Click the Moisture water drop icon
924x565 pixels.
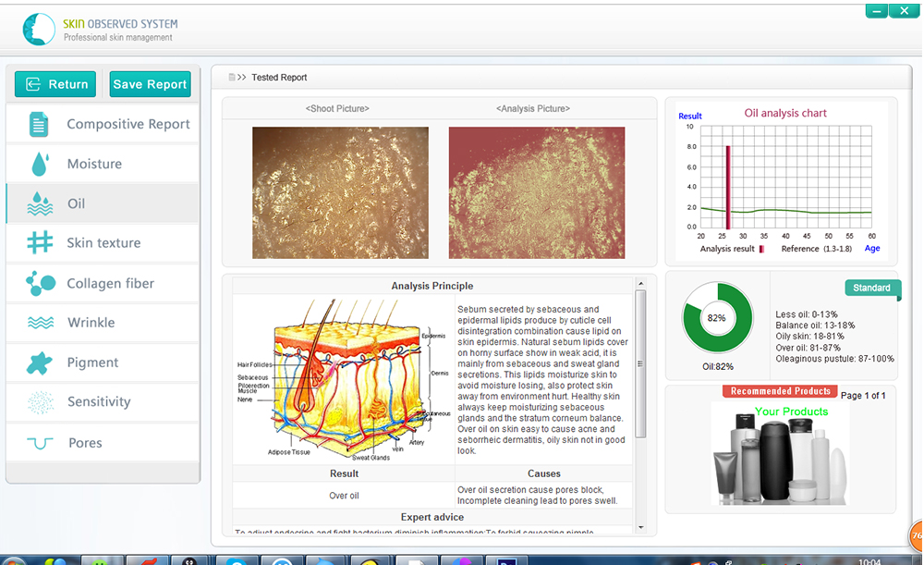tap(39, 164)
